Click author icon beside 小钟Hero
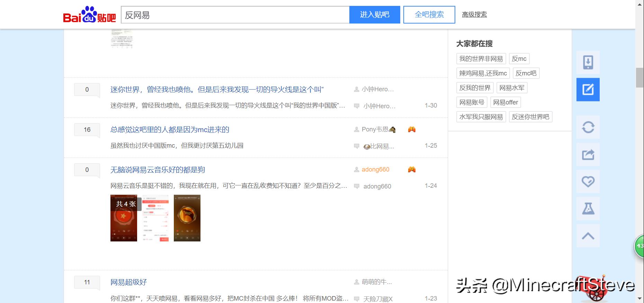Viewport: 644px width, 303px height. [356, 89]
